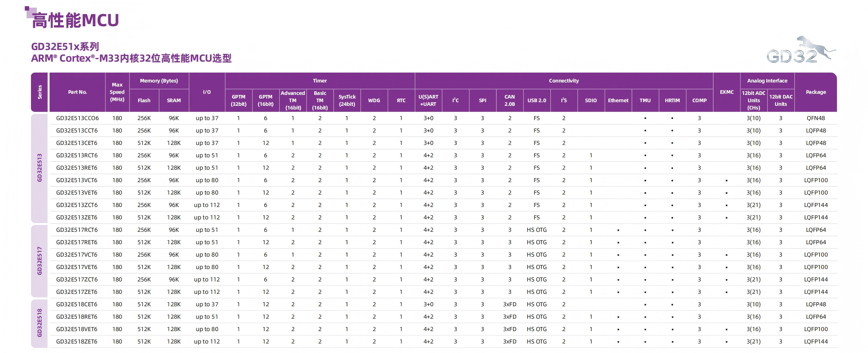The height and width of the screenshot is (353, 868).
Task: Select the Memory (Bytes) header group
Action: (x=159, y=81)
